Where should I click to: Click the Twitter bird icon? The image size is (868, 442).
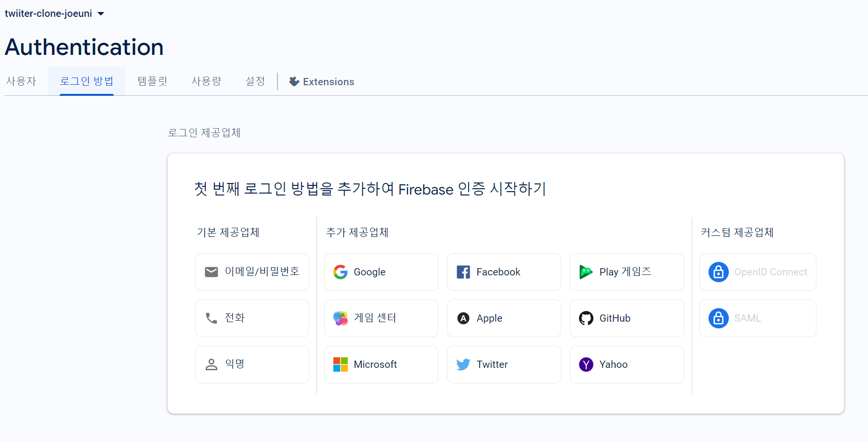[463, 364]
